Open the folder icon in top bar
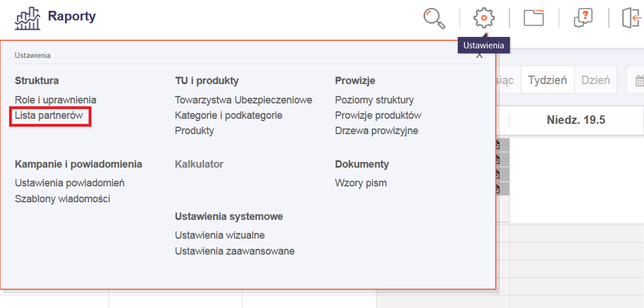This screenshot has height=308, width=644. [533, 18]
